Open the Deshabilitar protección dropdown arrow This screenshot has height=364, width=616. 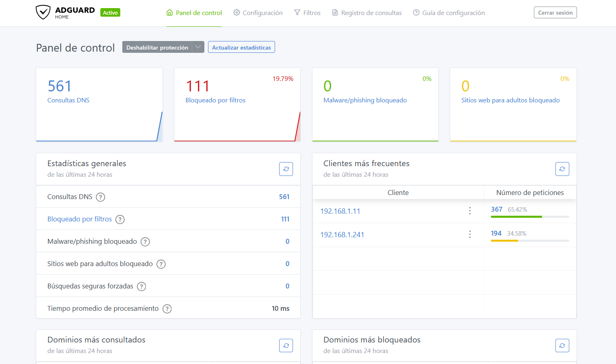pyautogui.click(x=198, y=47)
